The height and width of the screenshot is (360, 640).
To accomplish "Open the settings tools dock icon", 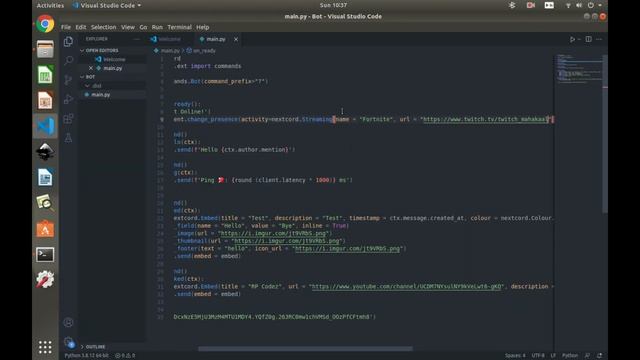I will coord(45,280).
